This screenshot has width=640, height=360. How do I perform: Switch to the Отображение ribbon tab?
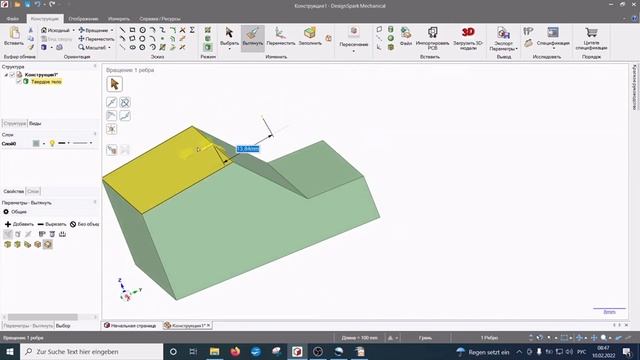tap(83, 19)
